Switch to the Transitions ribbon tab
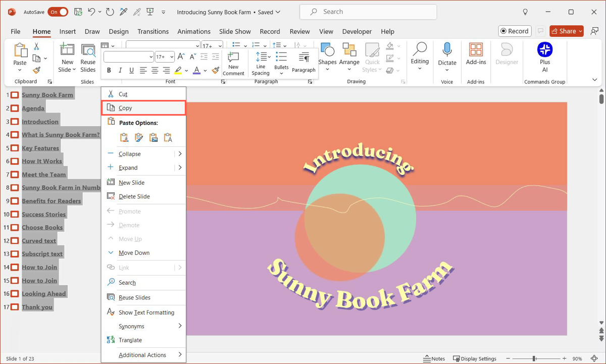This screenshot has height=364, width=606. (x=153, y=31)
